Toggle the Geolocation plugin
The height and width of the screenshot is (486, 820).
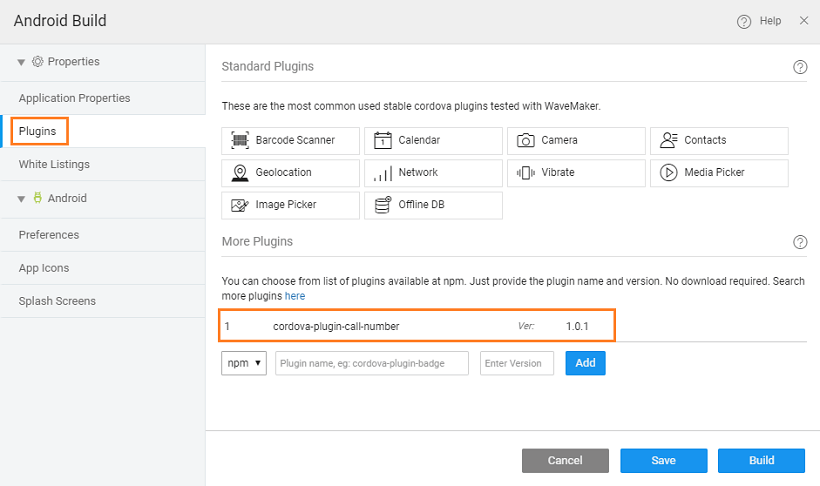coord(290,173)
